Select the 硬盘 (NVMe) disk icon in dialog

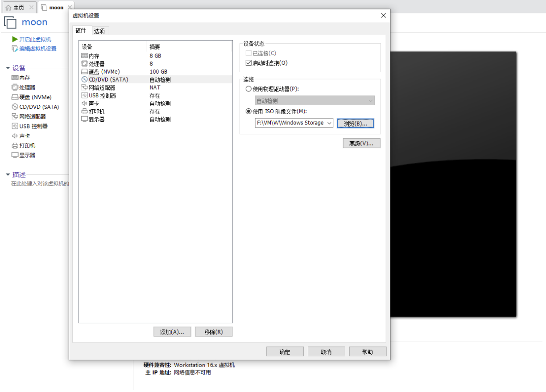[x=84, y=72]
